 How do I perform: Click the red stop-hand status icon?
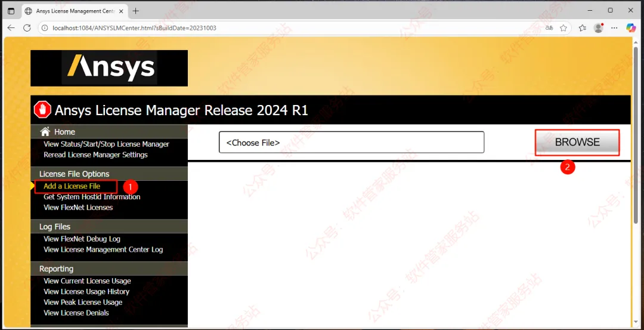tap(42, 110)
